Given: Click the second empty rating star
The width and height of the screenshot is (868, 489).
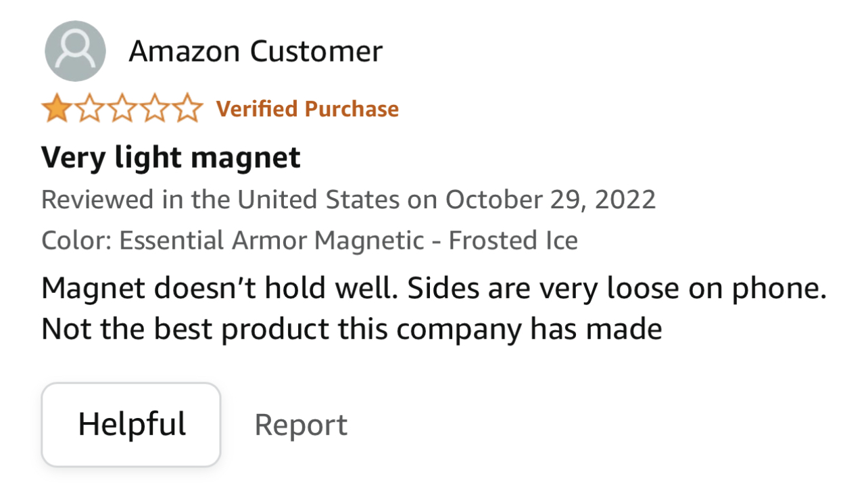Looking at the screenshot, I should (89, 109).
